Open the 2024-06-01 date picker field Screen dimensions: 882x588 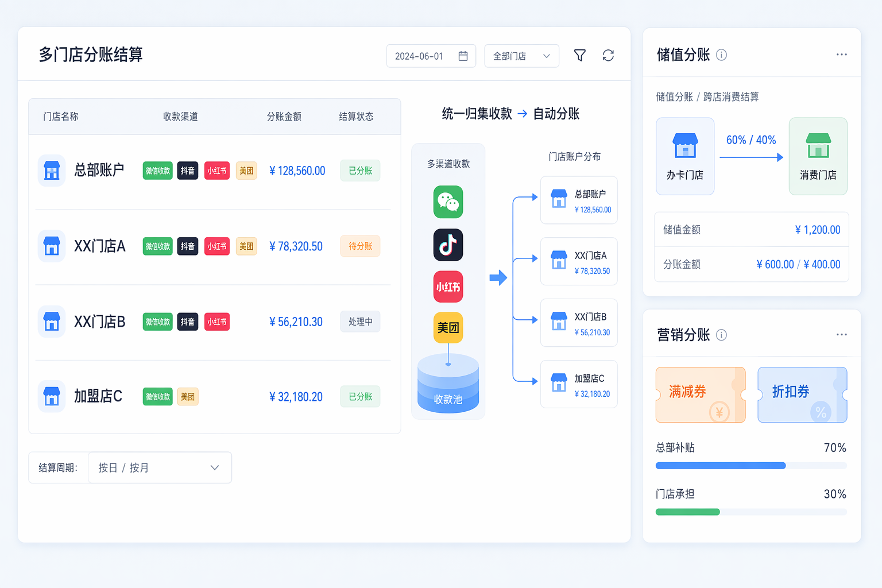pos(431,56)
